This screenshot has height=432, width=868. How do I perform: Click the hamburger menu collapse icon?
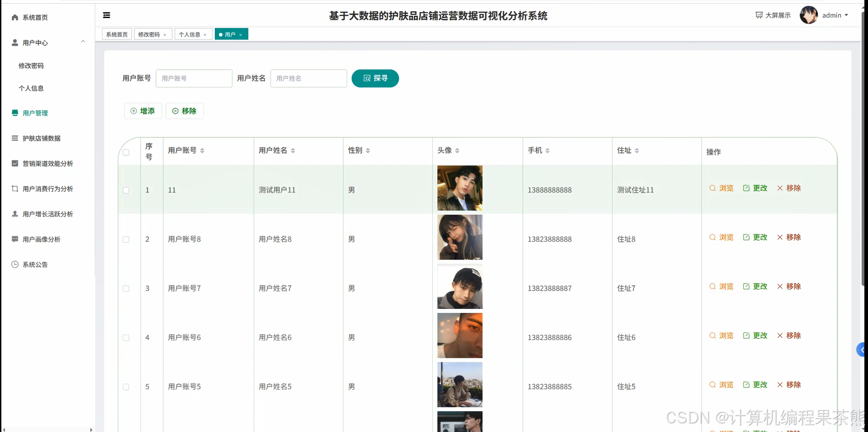point(107,15)
